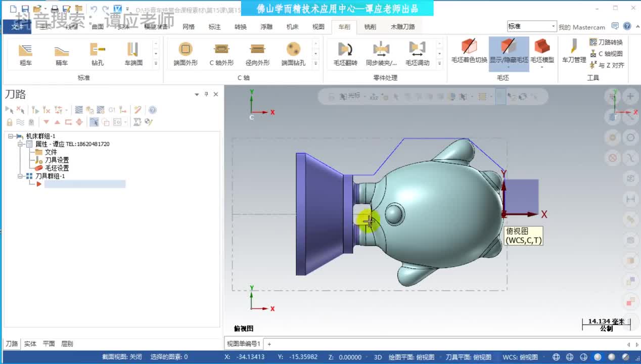The width and height of the screenshot is (641, 364).
Task: Open the ribbon help question mark icon
Action: click(627, 26)
